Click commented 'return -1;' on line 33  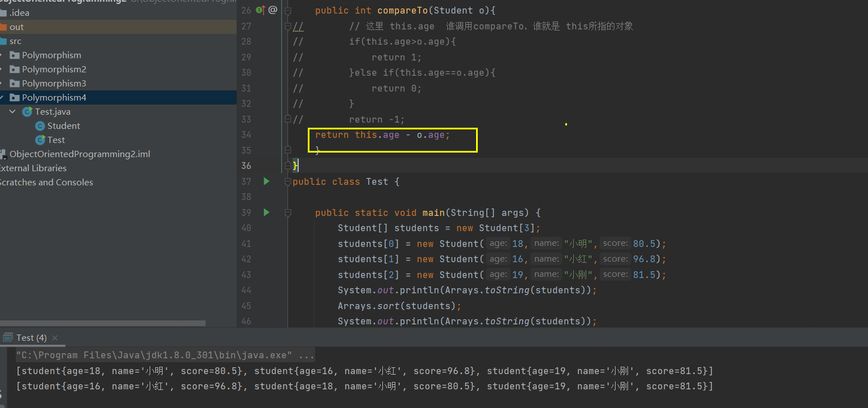coord(377,119)
